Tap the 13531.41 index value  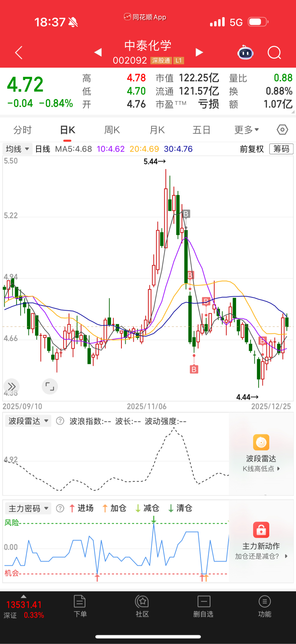(24, 605)
